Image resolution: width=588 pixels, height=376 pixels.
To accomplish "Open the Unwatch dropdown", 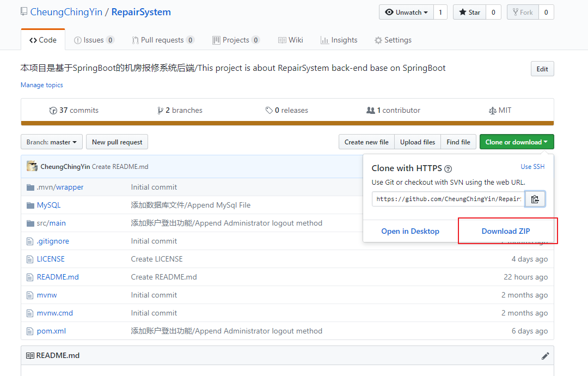I will [407, 13].
